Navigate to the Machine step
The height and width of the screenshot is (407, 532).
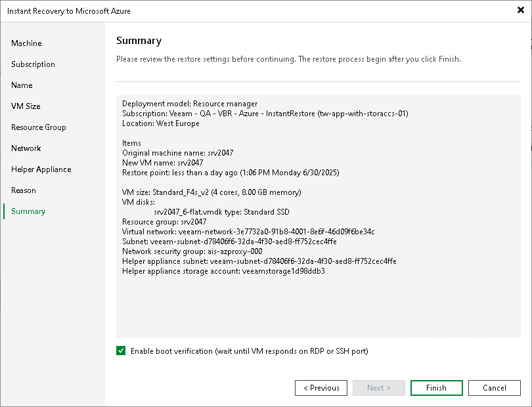pos(26,43)
